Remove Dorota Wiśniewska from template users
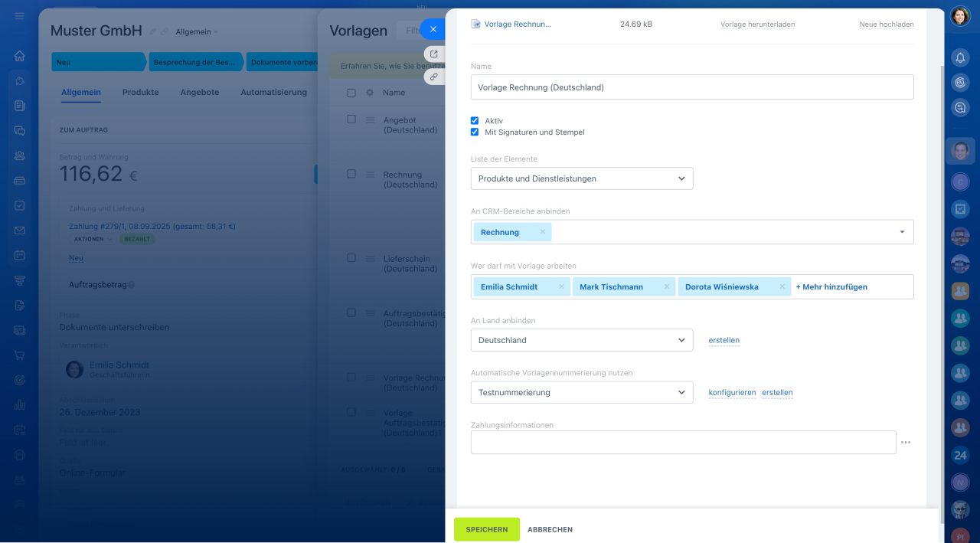Viewport: 980px width, 543px height. point(782,286)
